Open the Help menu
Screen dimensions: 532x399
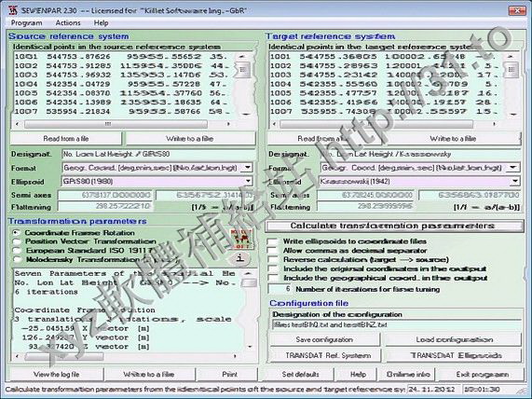(102, 22)
